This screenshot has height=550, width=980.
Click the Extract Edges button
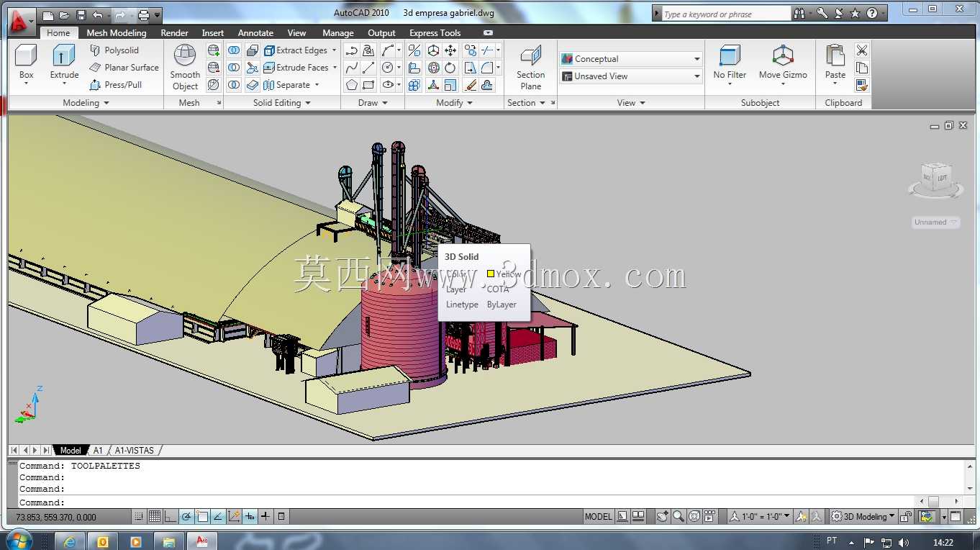coord(296,50)
